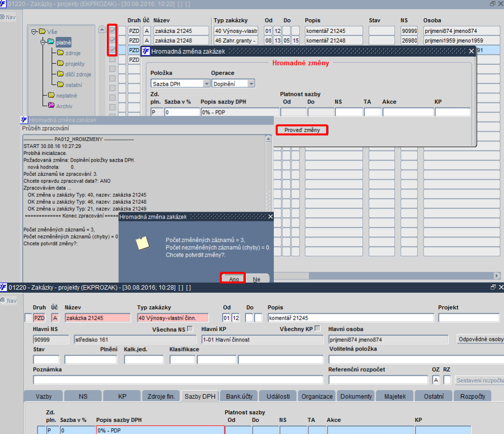
Task: Click the Proveď změny button
Action: pyautogui.click(x=302, y=130)
